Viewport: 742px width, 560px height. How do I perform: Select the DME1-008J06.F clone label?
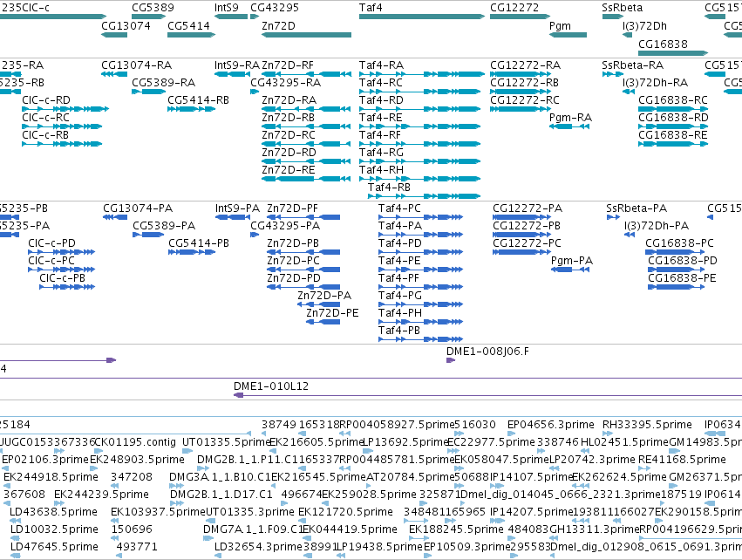488,352
